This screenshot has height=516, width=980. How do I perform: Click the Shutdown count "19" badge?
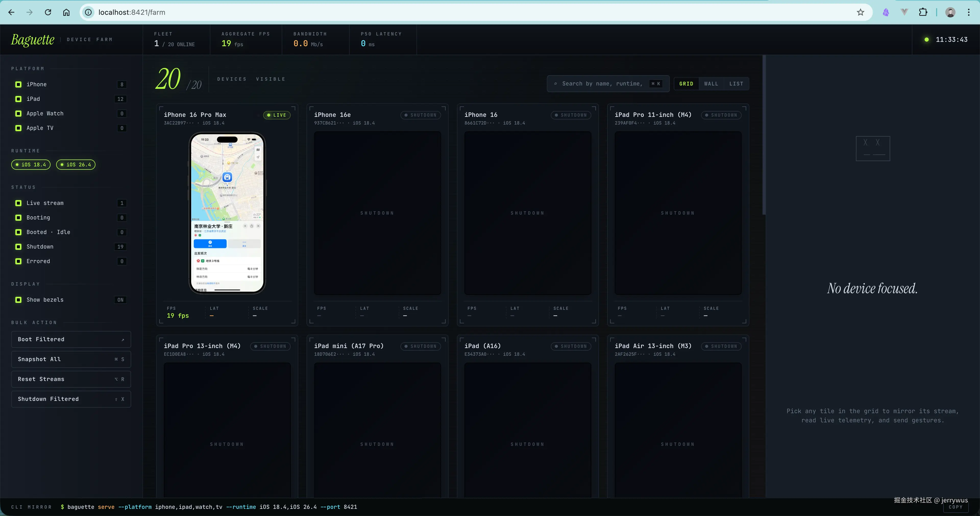121,247
